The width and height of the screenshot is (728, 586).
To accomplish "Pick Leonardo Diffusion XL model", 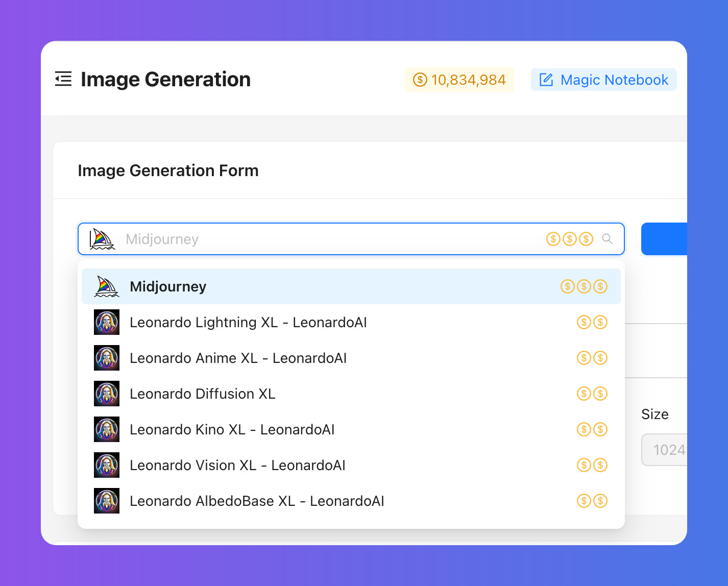I will tap(351, 394).
